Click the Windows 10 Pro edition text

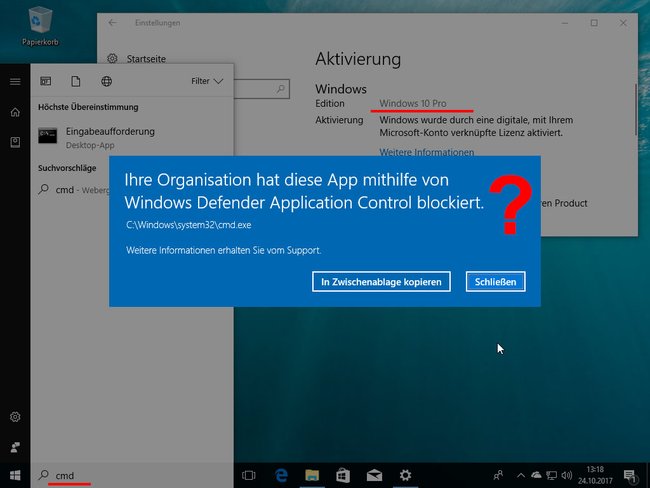pyautogui.click(x=413, y=103)
